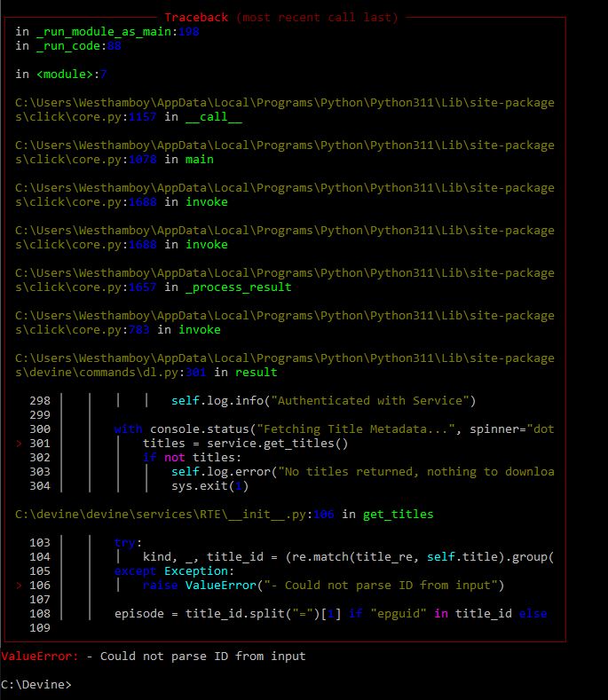The height and width of the screenshot is (700, 608).
Task: Click the red 'Traceback' heading text
Action: point(196,18)
